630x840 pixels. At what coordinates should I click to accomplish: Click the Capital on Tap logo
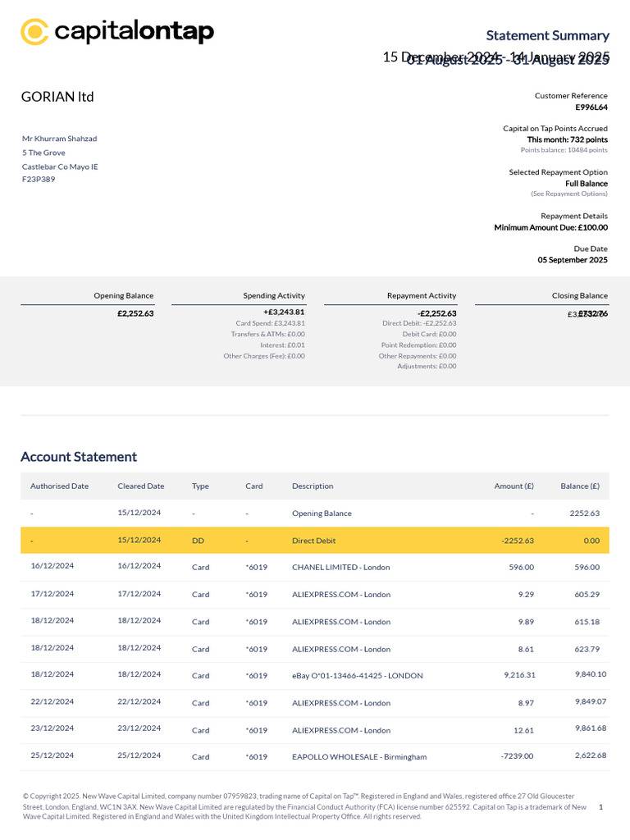pos(117,32)
